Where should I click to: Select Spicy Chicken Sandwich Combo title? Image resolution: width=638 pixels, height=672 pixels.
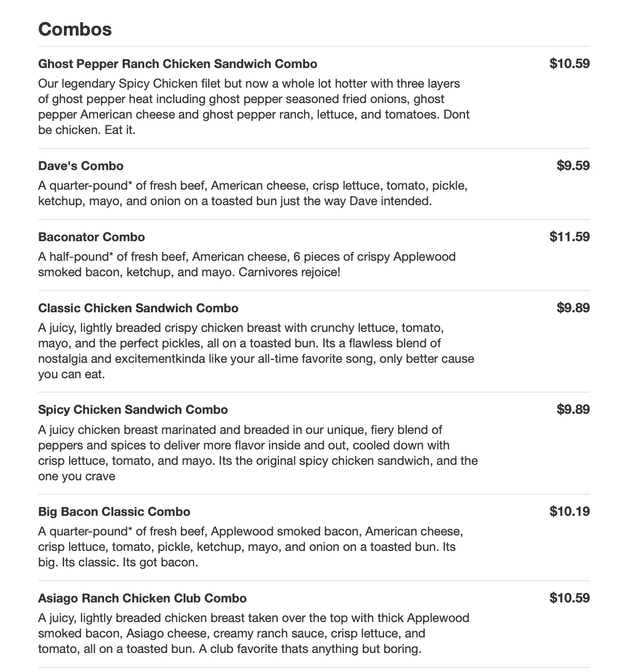tap(133, 410)
